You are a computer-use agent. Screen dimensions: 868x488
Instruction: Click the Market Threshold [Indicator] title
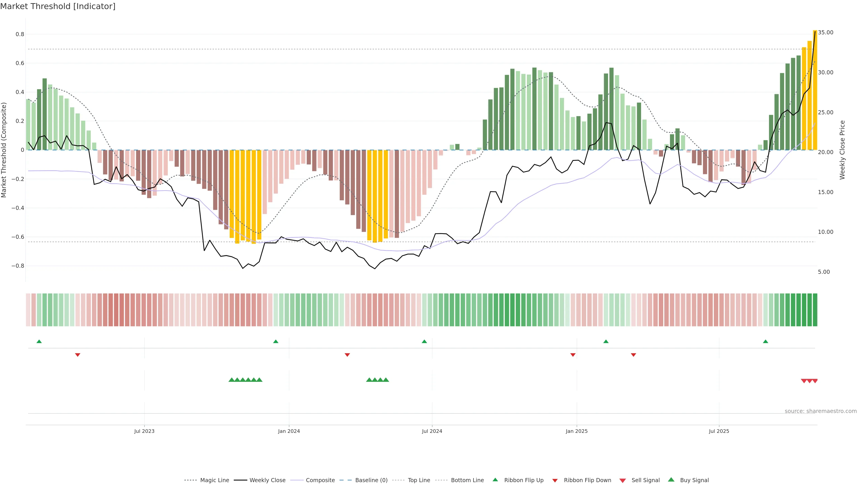pos(58,6)
